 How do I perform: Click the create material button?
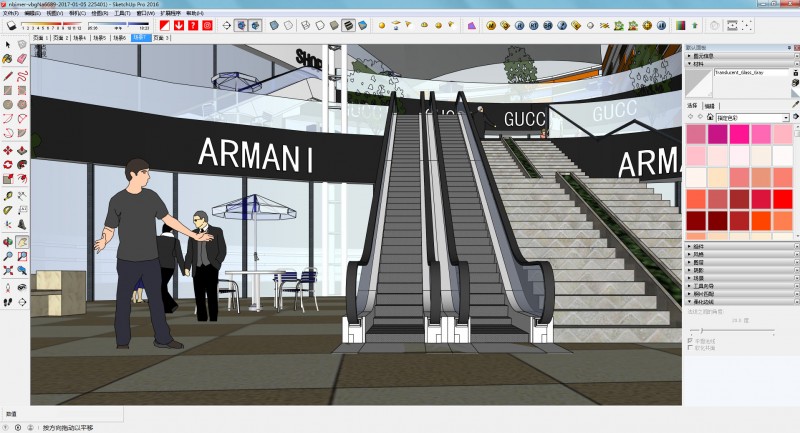[795, 82]
